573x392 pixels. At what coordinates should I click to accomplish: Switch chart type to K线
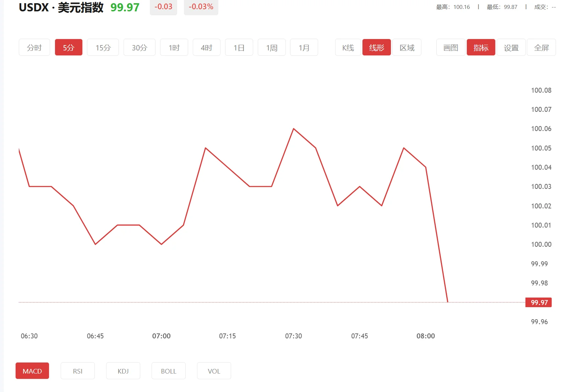pyautogui.click(x=348, y=48)
